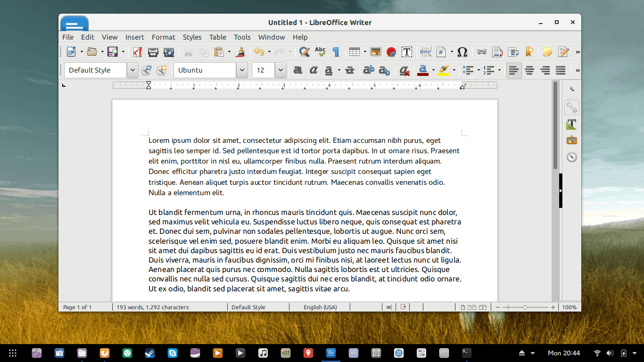Insert a chart using pie icon
The width and height of the screenshot is (644, 362).
pos(391,52)
